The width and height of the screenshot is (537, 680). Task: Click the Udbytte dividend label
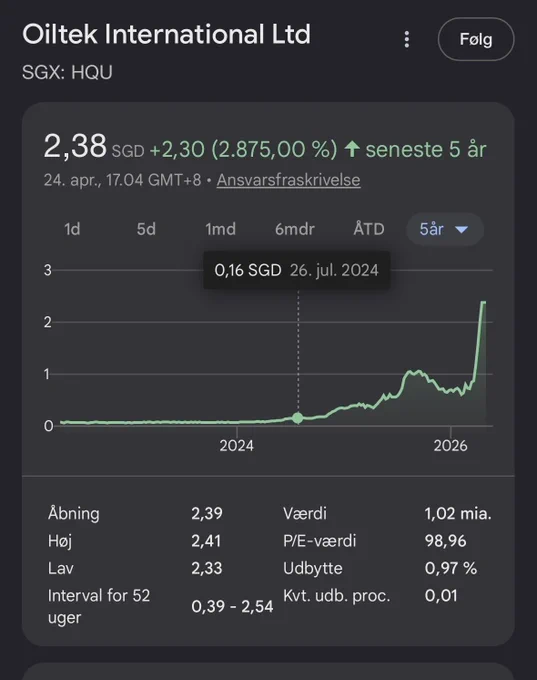313,568
